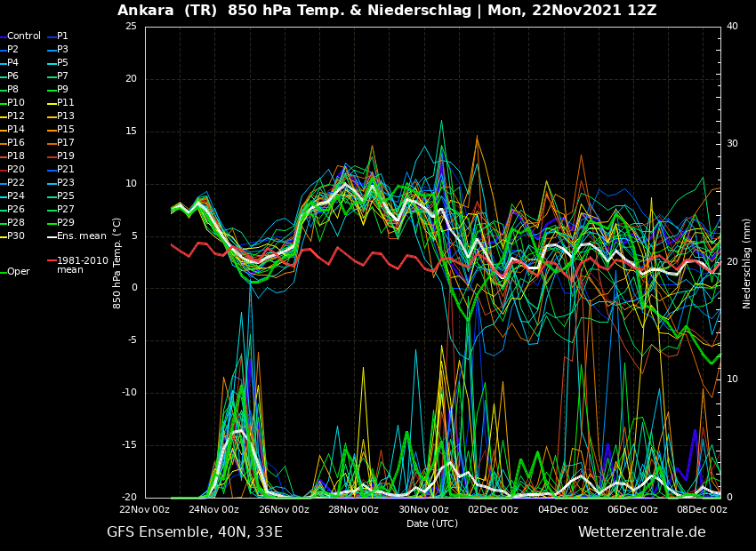This screenshot has width=756, height=551.
Task: Click the white line swatch beside Ens. mean
Action: [52, 237]
